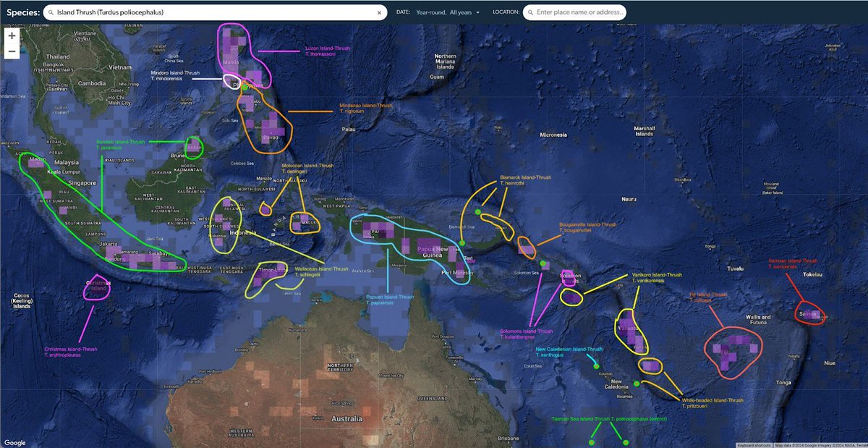Click the Tuvalu label on the map

pos(734,269)
